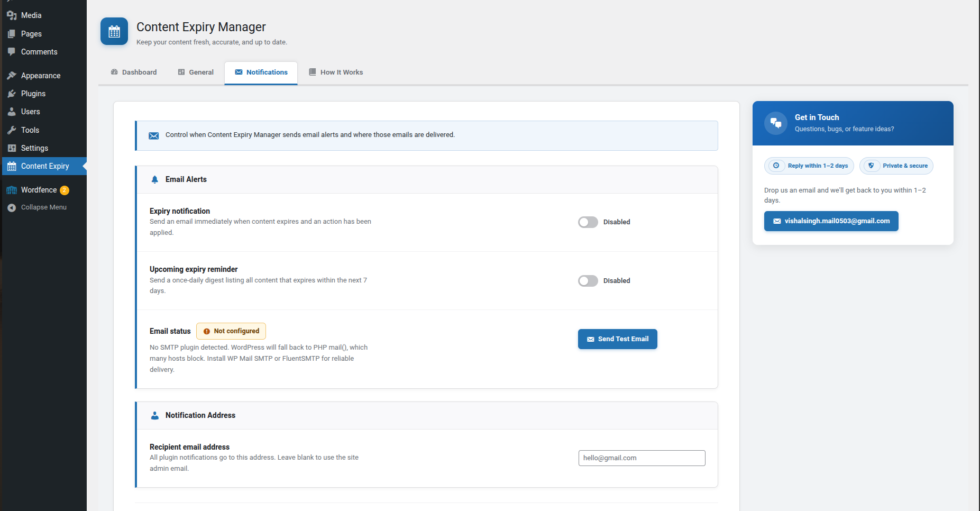Click the Not configured warning icon

tap(207, 331)
